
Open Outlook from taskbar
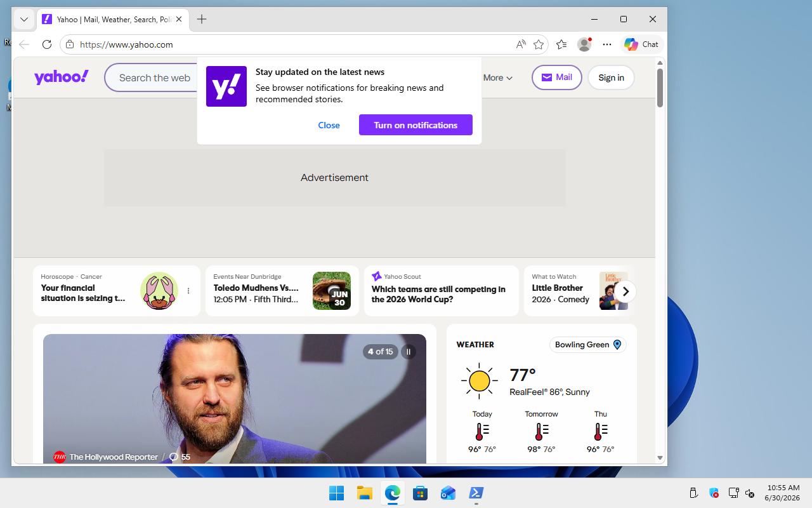pyautogui.click(x=448, y=493)
